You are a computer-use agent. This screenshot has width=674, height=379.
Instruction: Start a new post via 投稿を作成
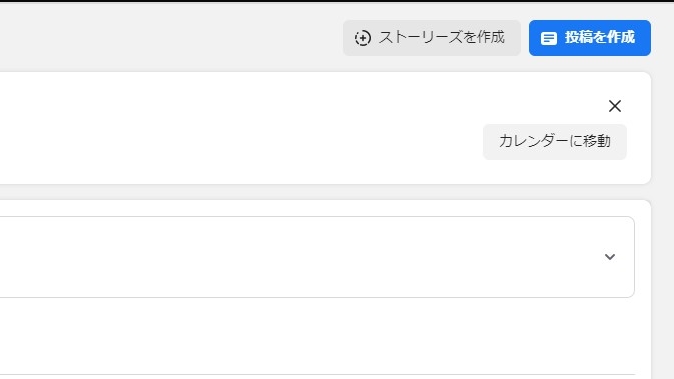tap(590, 38)
